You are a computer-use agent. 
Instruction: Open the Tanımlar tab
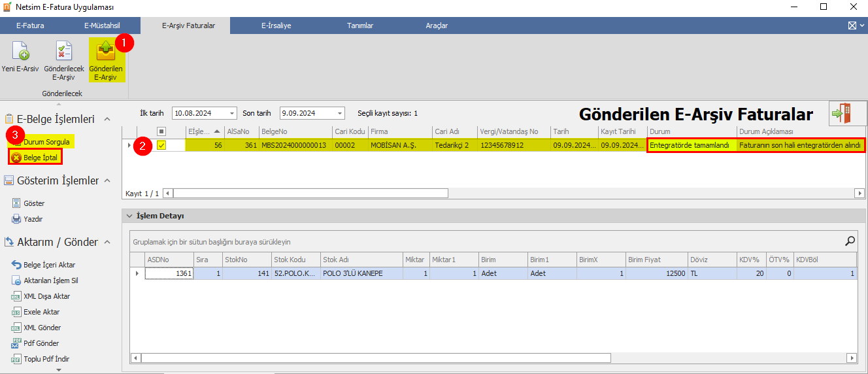(x=360, y=25)
